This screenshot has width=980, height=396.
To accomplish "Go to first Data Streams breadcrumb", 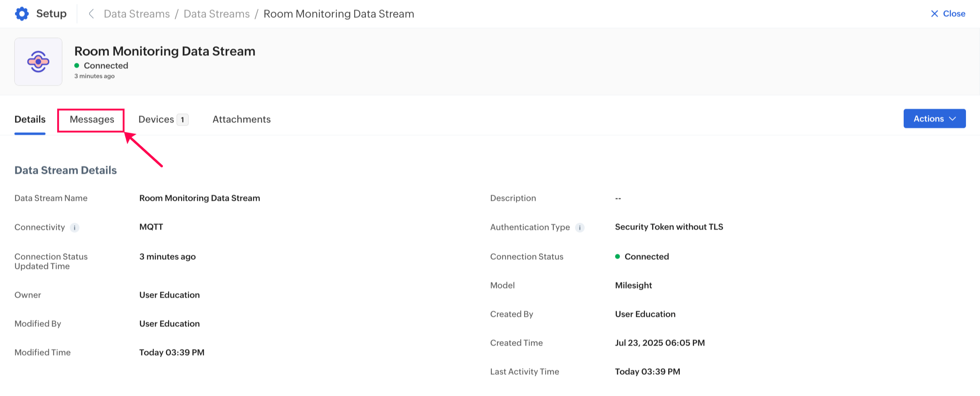I will click(137, 14).
